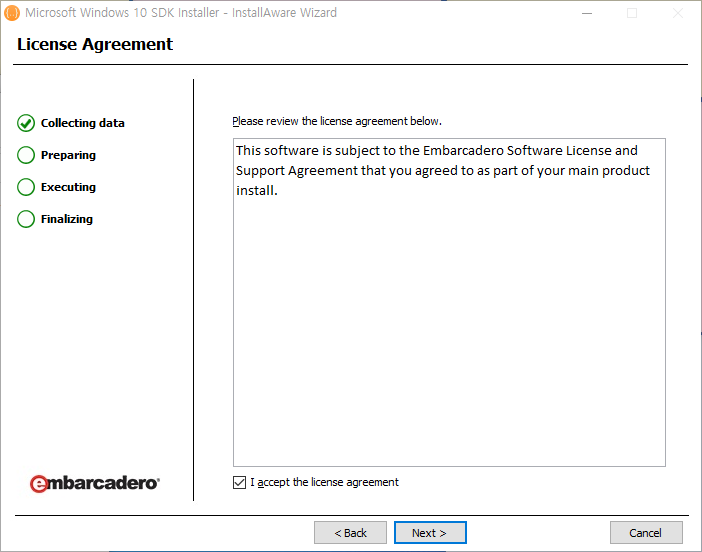Select the Preparing step label
The image size is (702, 552).
(68, 155)
